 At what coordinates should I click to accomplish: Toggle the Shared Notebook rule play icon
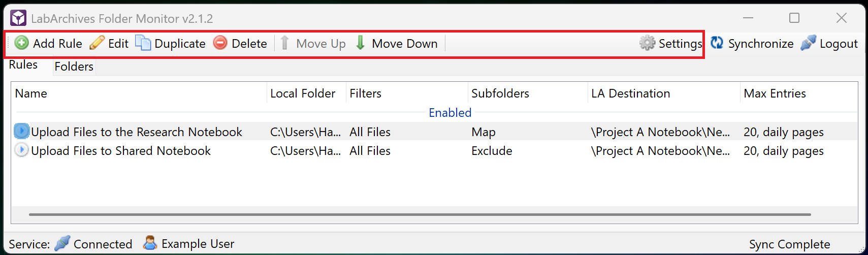(21, 150)
